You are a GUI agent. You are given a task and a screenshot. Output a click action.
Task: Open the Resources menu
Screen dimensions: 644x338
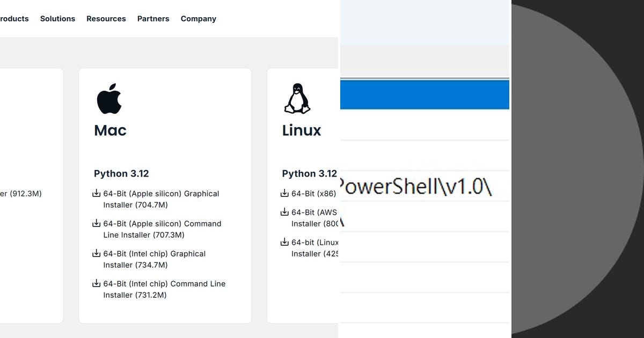(106, 18)
